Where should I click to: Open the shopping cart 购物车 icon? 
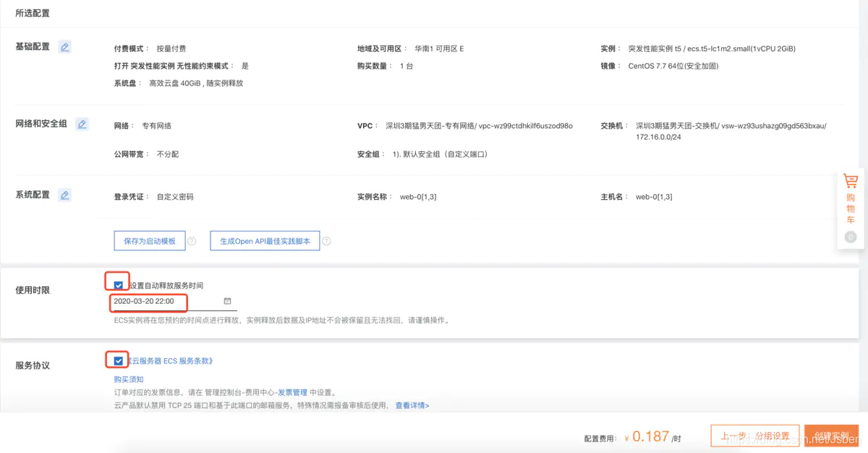click(851, 181)
